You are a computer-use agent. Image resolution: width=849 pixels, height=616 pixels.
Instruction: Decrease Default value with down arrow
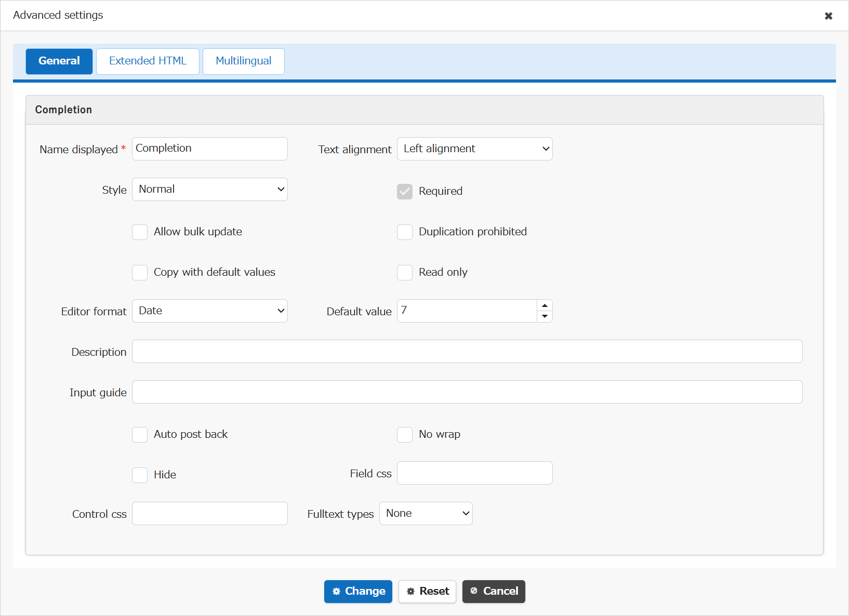[545, 316]
